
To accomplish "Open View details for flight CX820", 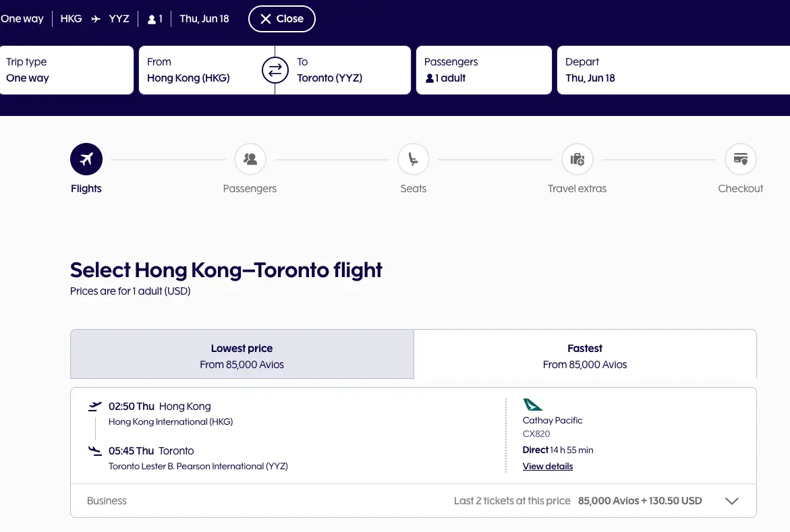I will [x=548, y=466].
